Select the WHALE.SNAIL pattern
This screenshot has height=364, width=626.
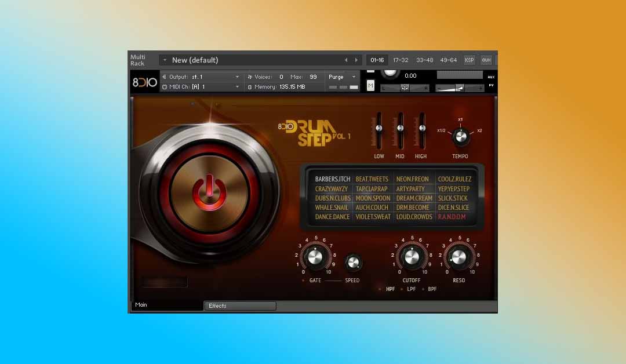coord(332,208)
